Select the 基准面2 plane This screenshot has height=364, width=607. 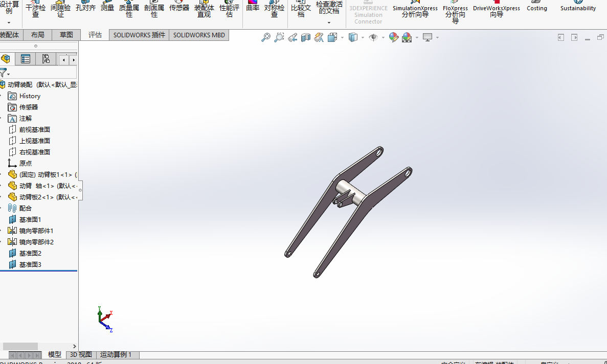(x=30, y=253)
